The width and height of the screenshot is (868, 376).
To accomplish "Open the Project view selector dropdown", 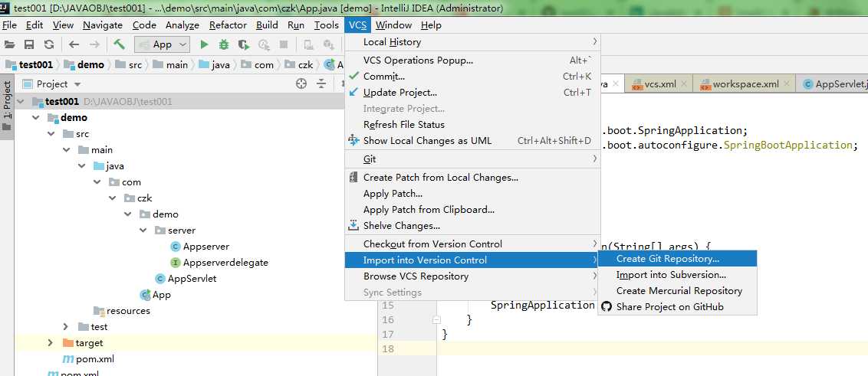I will [x=77, y=84].
